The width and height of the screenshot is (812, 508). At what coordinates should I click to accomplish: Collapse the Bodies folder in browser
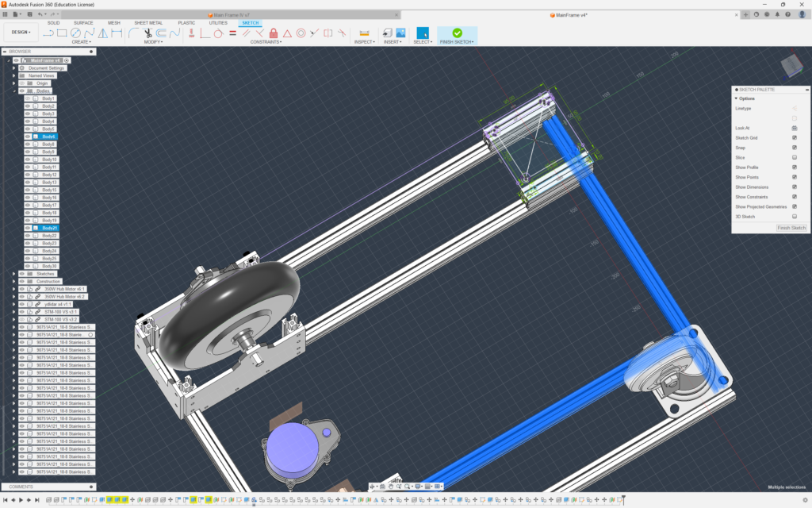(x=13, y=91)
